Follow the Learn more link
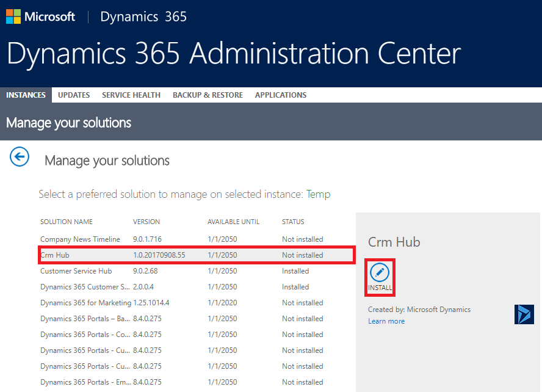This screenshot has height=392, width=542. point(386,321)
